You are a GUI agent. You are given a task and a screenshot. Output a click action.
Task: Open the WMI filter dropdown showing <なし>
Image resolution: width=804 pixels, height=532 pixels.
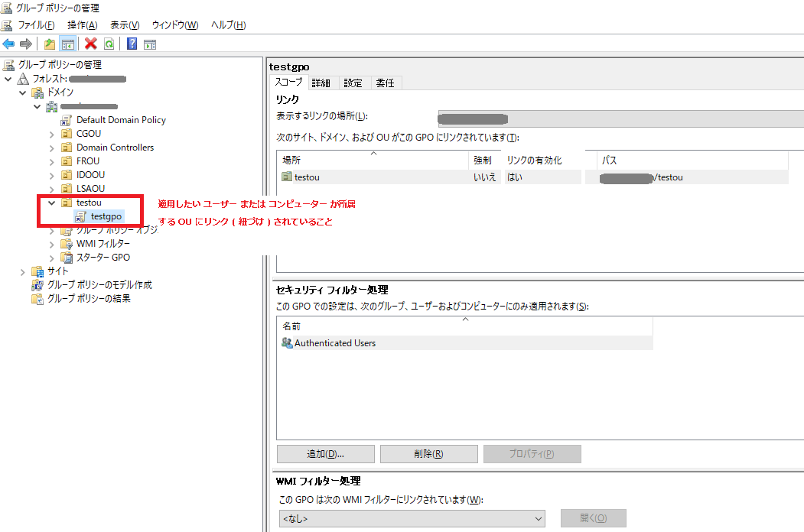(541, 517)
